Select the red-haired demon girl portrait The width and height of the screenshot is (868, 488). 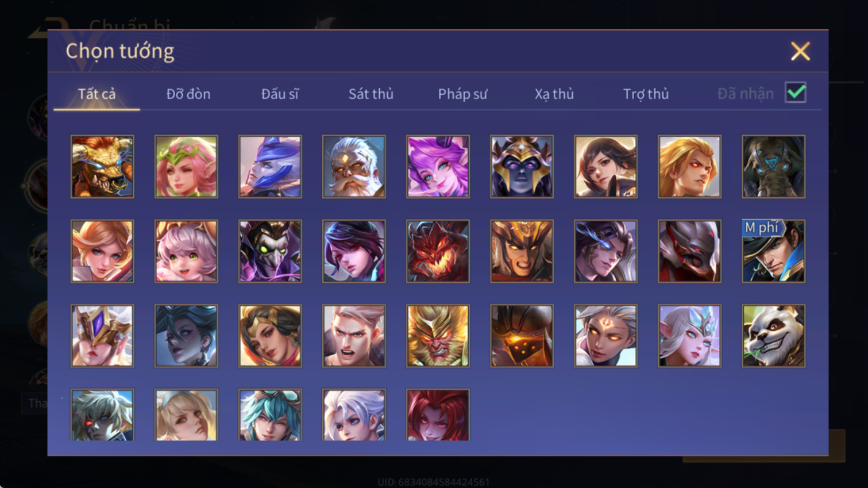(x=438, y=415)
